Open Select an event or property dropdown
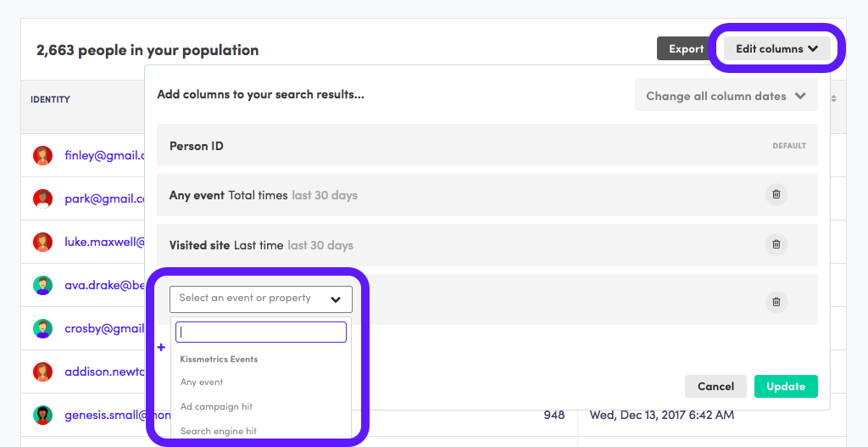The width and height of the screenshot is (868, 447). [261, 299]
